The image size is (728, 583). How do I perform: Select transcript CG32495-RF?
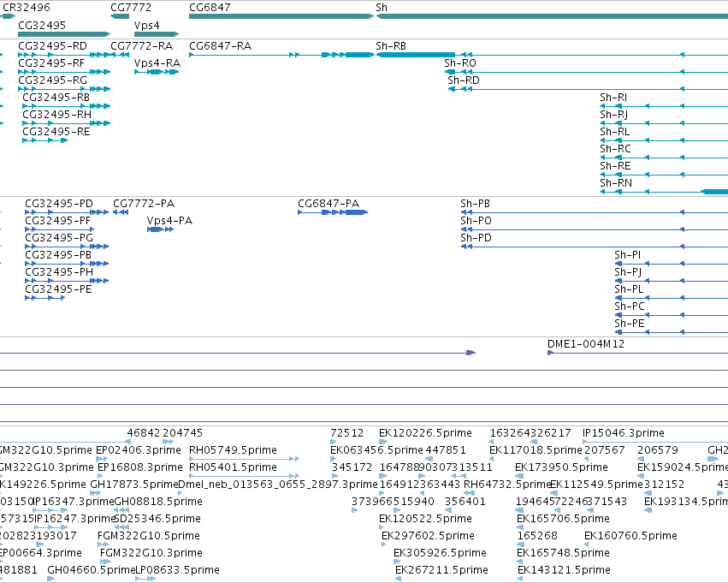(51, 62)
